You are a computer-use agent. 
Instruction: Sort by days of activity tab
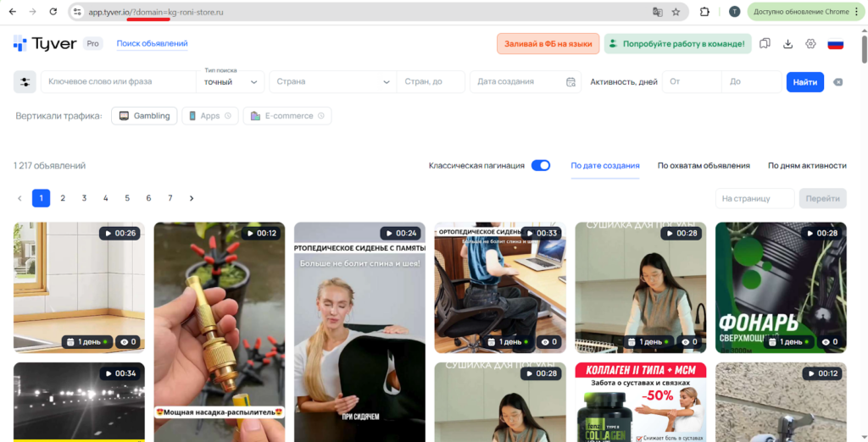pyautogui.click(x=807, y=165)
